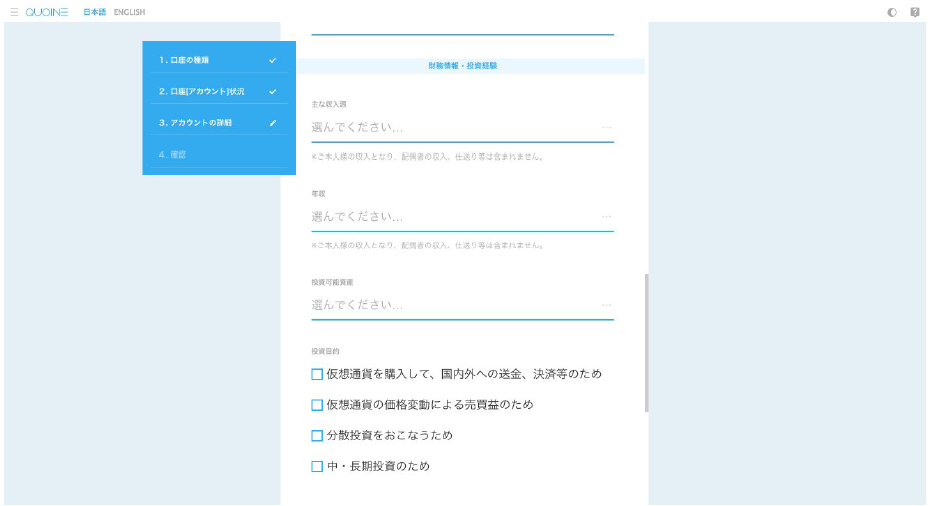This screenshot has width=929, height=506.
Task: Toggle the dark mode contrast icon
Action: point(892,12)
